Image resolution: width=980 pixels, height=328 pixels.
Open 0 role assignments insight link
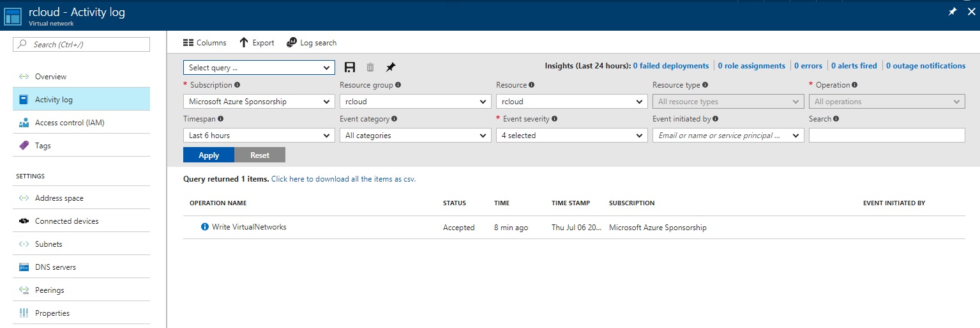tap(751, 66)
